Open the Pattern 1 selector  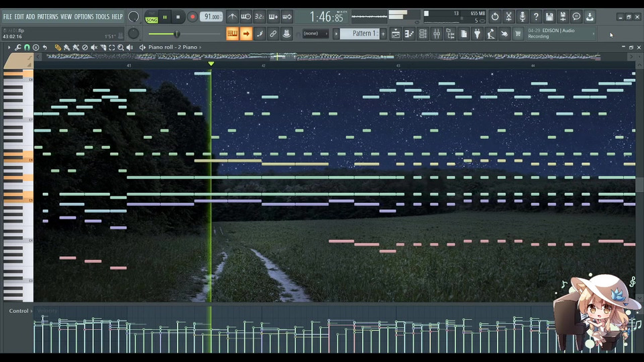360,34
